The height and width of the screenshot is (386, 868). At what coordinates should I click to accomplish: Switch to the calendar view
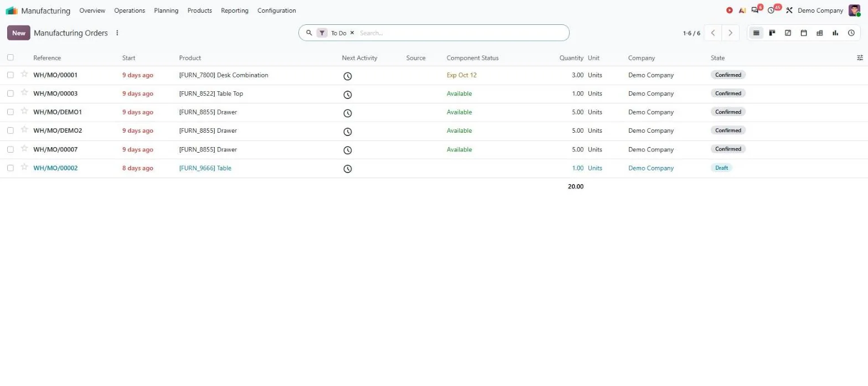coord(804,33)
